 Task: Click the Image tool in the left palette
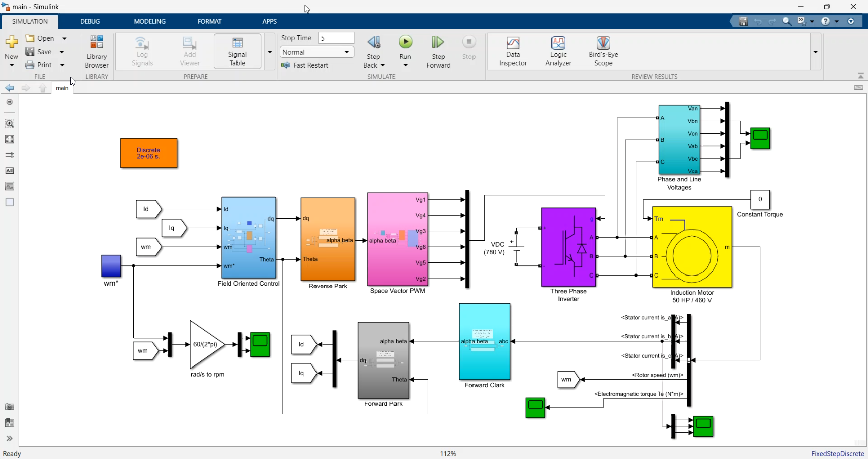(10, 187)
